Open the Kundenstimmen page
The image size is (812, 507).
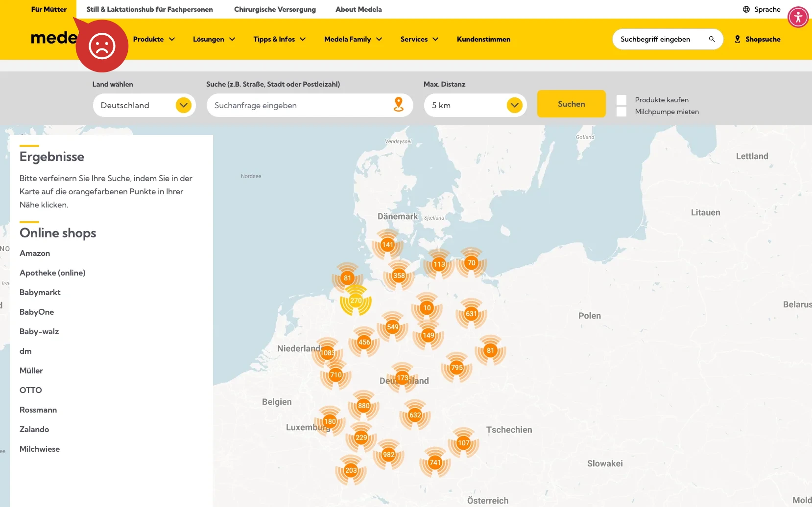click(483, 39)
